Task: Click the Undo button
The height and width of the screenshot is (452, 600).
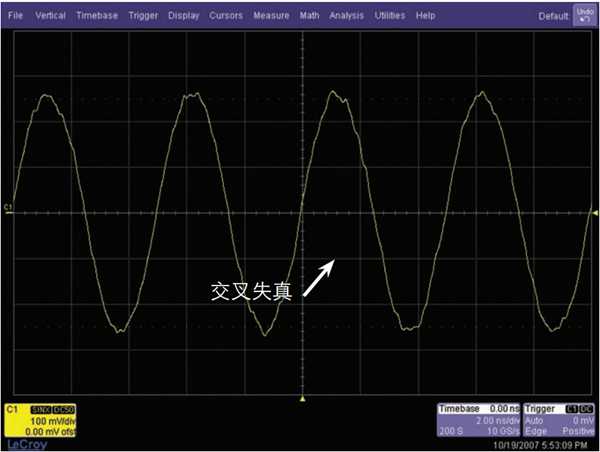Action: (x=585, y=15)
